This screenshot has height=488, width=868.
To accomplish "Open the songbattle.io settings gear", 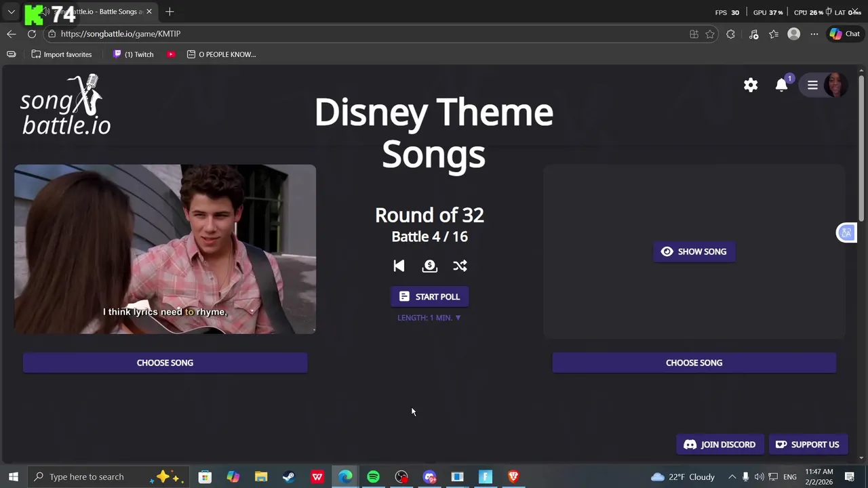I will 751,85.
